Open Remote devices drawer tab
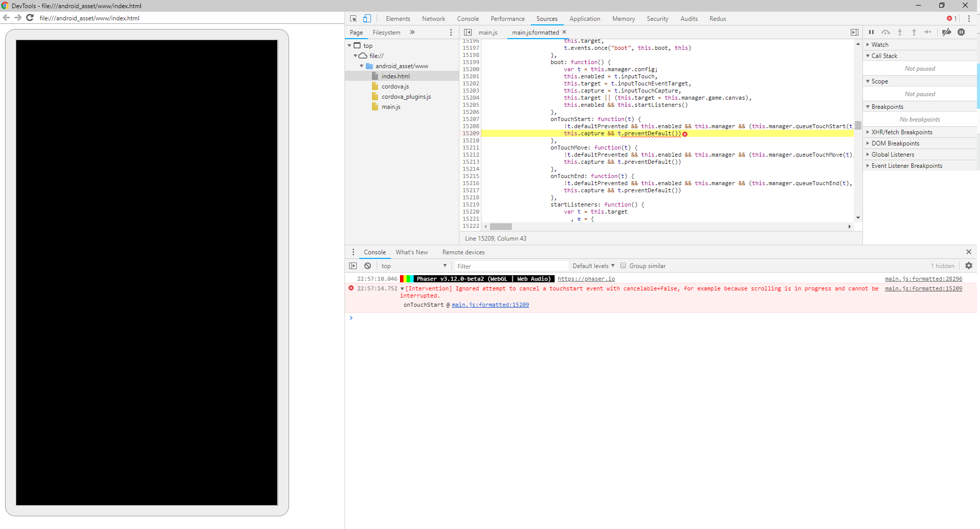 [x=463, y=252]
